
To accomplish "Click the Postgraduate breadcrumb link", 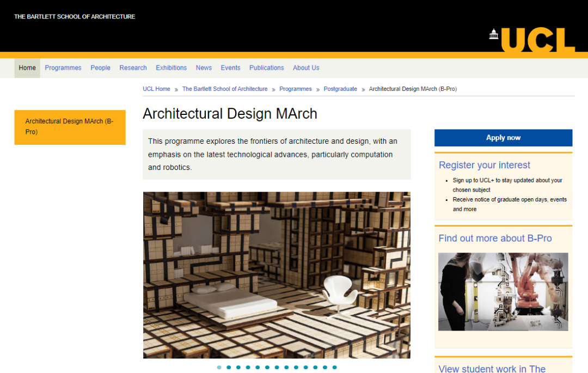I will (x=340, y=89).
